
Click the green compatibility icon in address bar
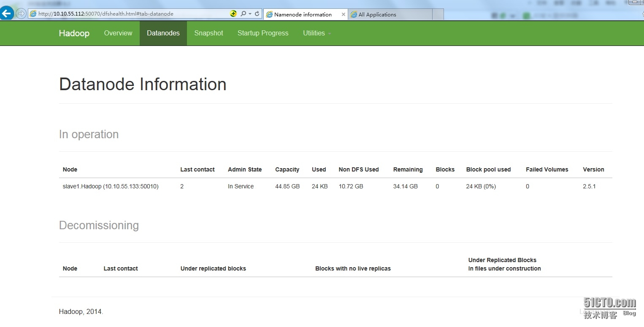[x=233, y=13]
